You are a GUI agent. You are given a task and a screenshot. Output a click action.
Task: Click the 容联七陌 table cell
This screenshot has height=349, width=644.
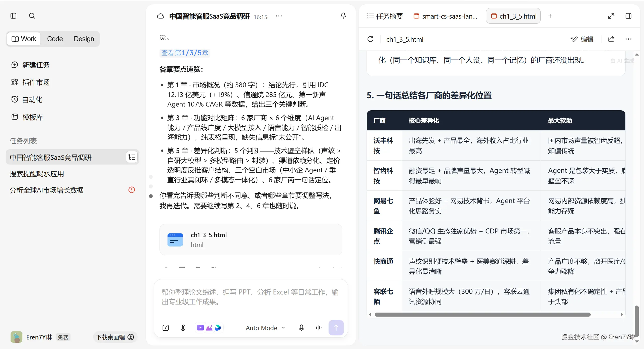tap(384, 296)
